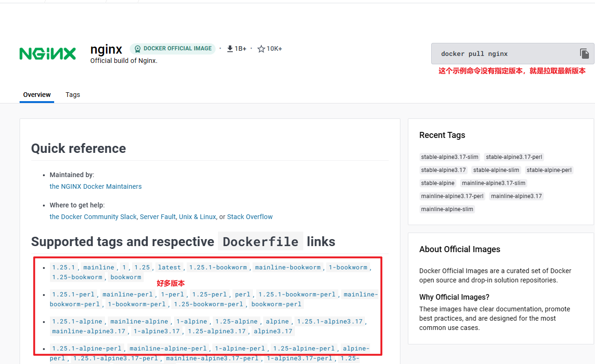Viewport: 595px width, 364px height.
Task: Open the 1.25.1-alpine tag link
Action: click(x=77, y=322)
